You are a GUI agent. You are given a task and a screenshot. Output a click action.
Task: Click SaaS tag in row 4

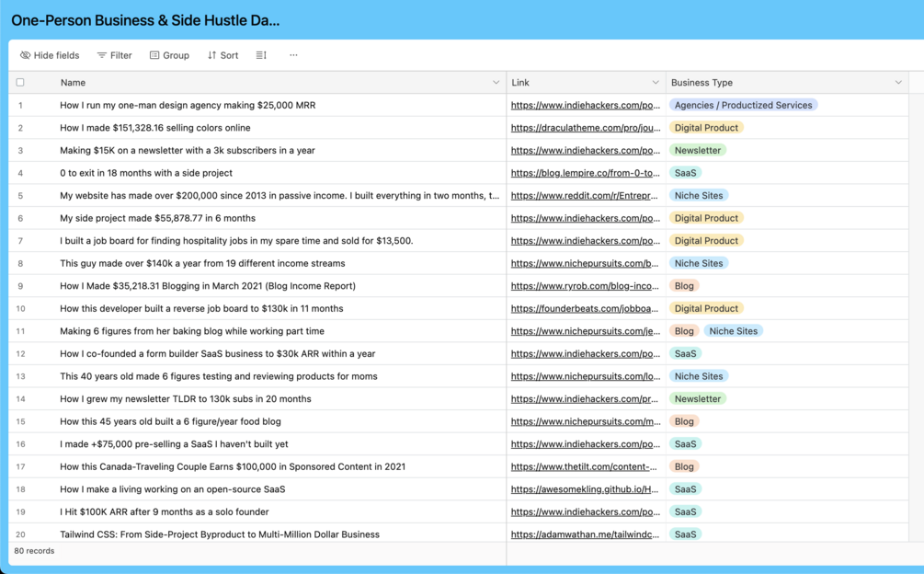click(x=685, y=173)
